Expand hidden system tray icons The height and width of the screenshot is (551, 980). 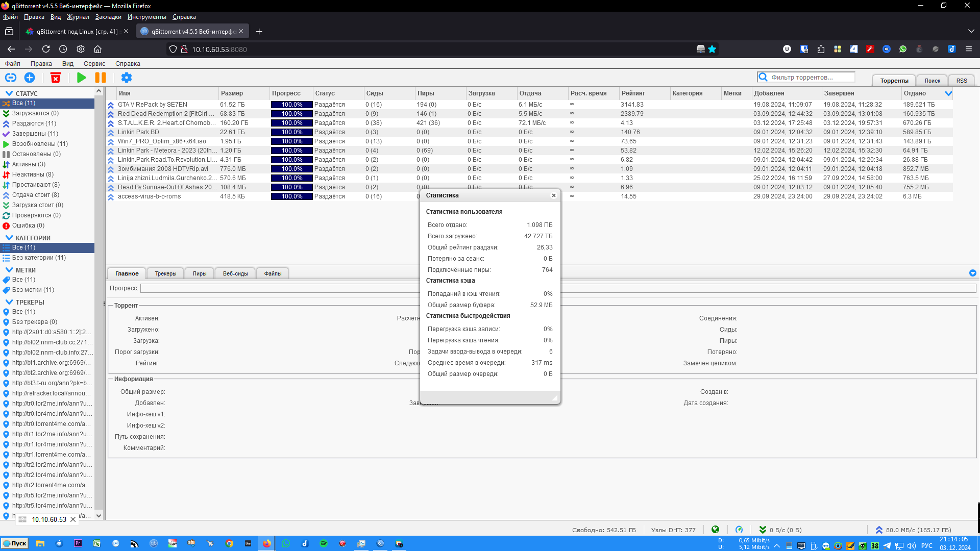777,545
